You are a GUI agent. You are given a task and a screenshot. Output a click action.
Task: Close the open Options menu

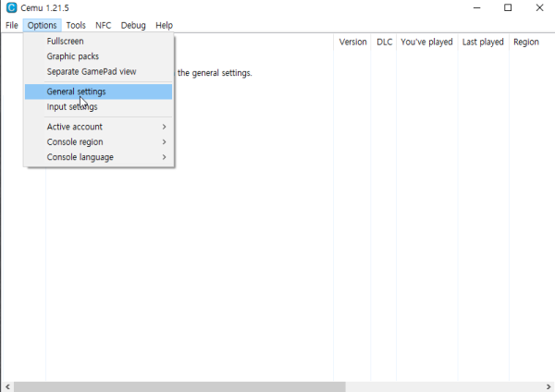pos(43,25)
